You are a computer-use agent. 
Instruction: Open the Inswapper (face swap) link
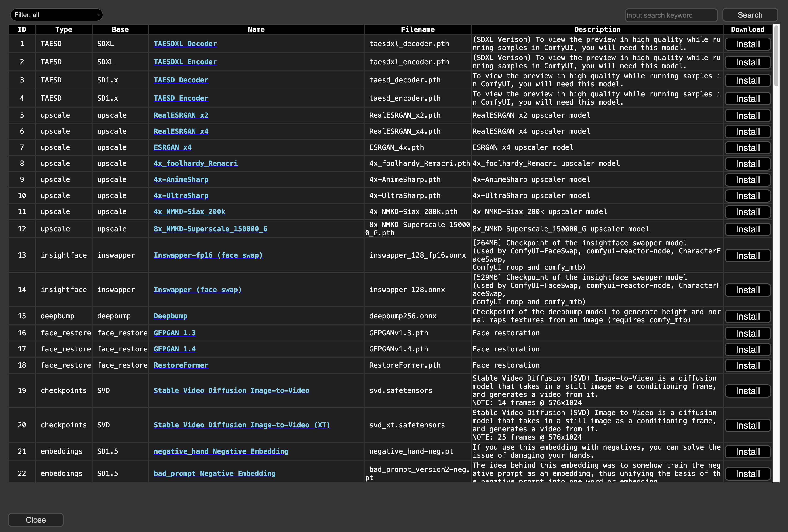pos(198,290)
